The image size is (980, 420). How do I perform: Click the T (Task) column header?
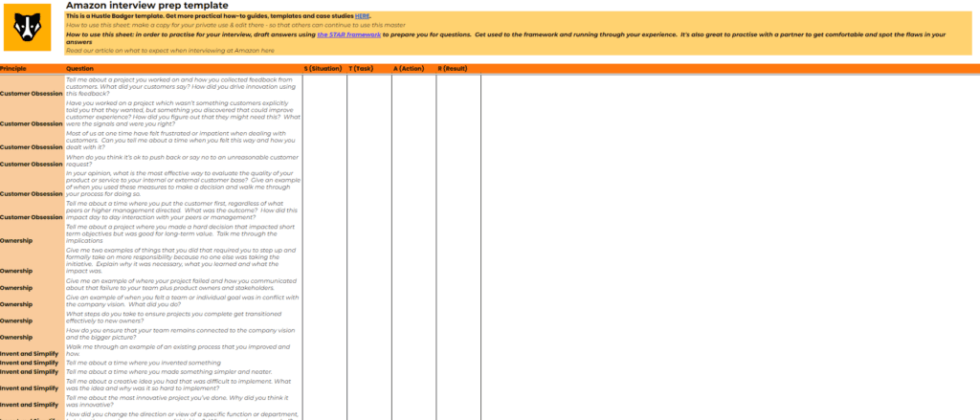click(364, 69)
